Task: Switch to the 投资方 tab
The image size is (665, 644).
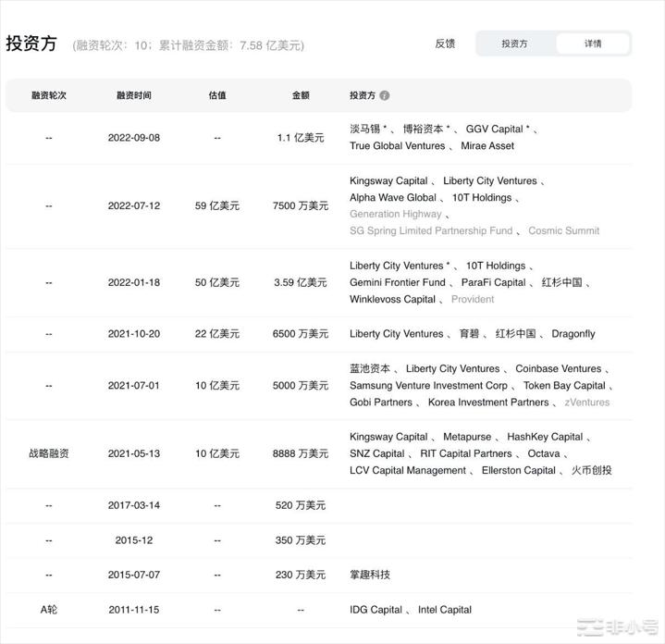Action: tap(514, 43)
